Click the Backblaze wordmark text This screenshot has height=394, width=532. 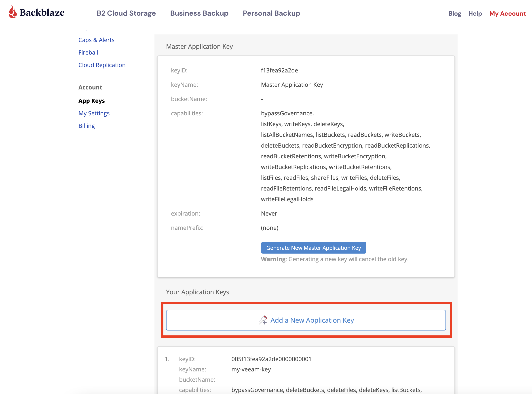click(42, 12)
